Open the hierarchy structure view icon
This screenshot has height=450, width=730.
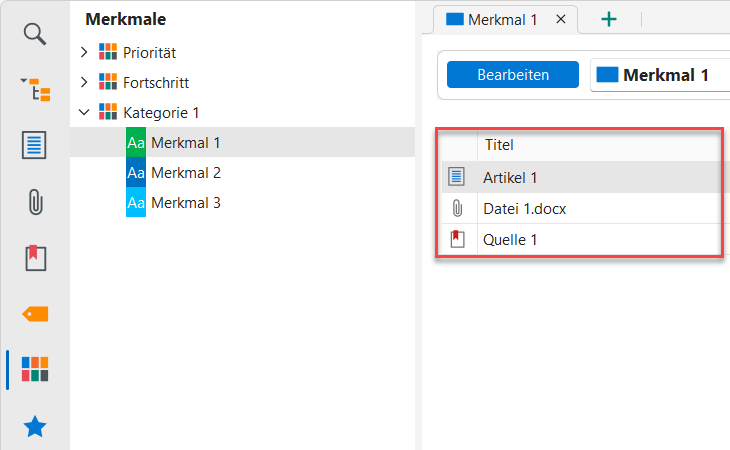pos(35,90)
